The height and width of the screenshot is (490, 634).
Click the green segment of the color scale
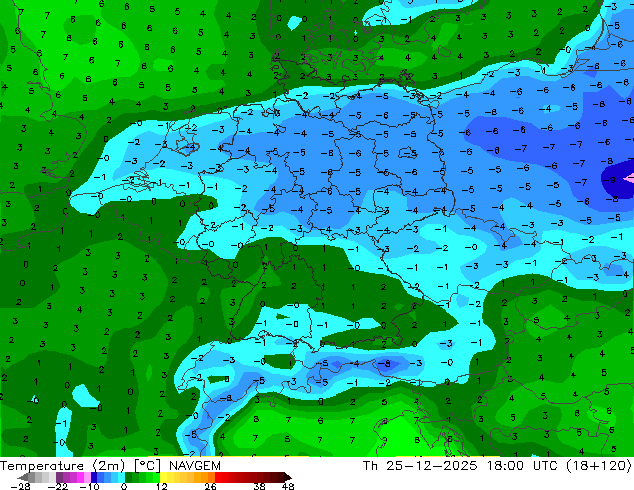pos(142,477)
